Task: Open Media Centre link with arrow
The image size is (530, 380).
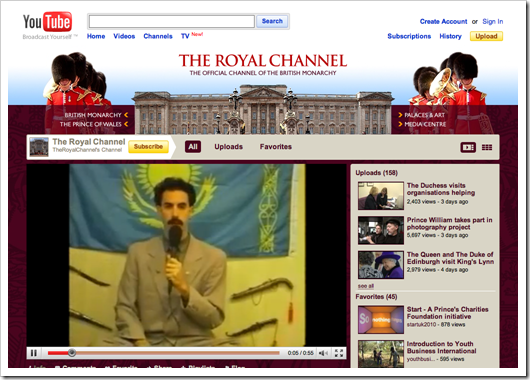Action: tap(422, 124)
